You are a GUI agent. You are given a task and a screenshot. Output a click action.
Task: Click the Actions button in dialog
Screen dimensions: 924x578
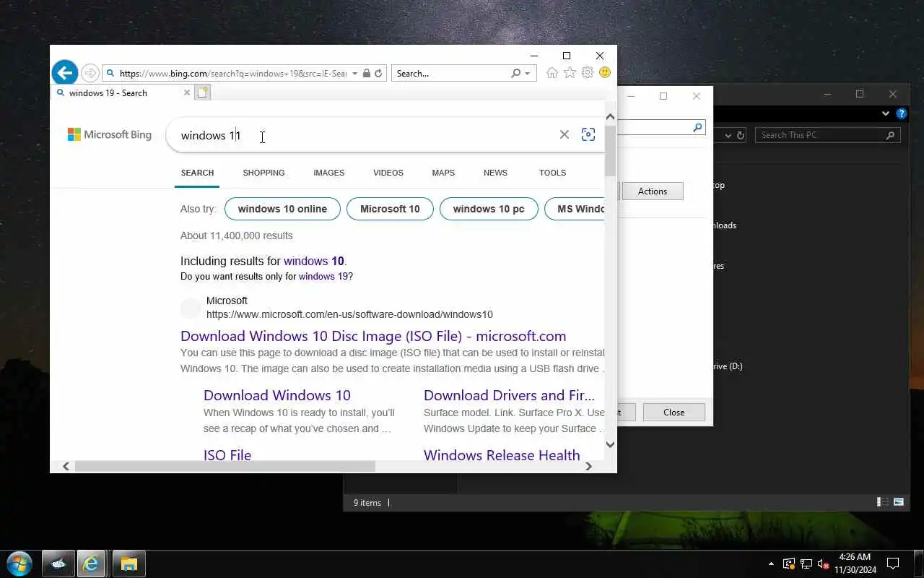pyautogui.click(x=652, y=191)
